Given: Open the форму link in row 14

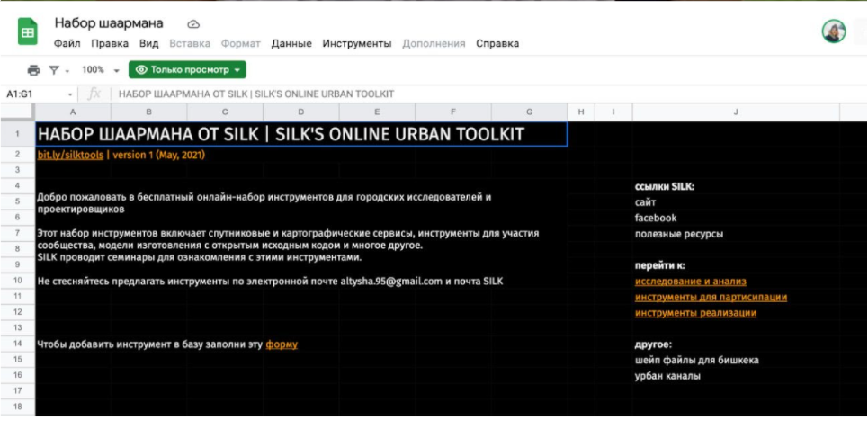Looking at the screenshot, I should [x=282, y=344].
